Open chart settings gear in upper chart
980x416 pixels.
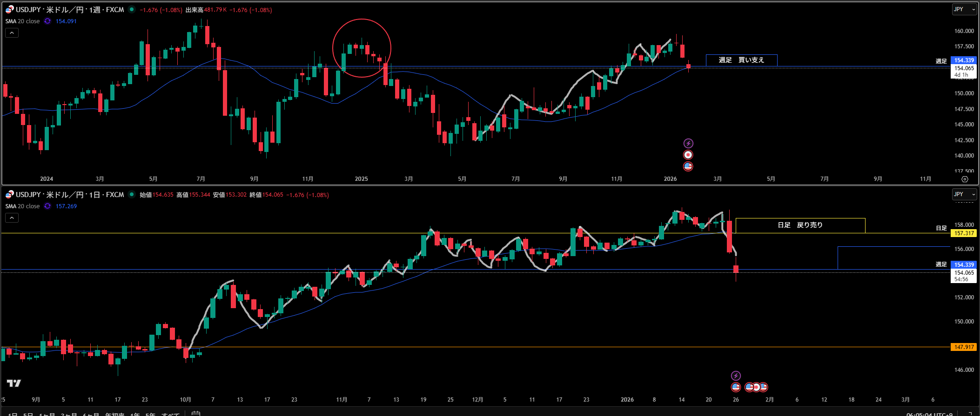click(x=965, y=179)
